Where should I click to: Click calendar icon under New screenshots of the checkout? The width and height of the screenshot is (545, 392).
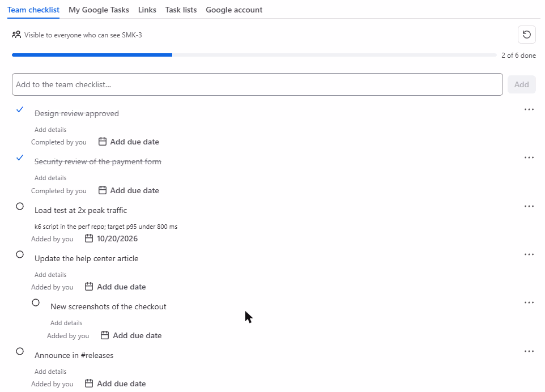105,335
